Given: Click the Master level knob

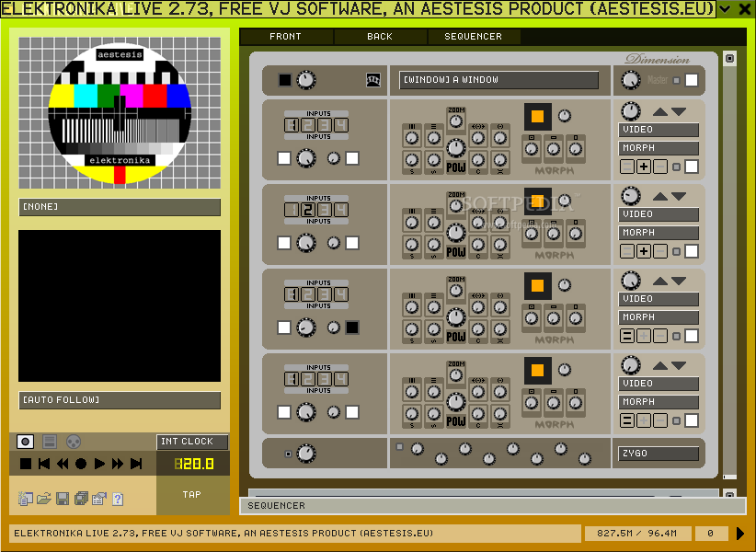Looking at the screenshot, I should [631, 80].
